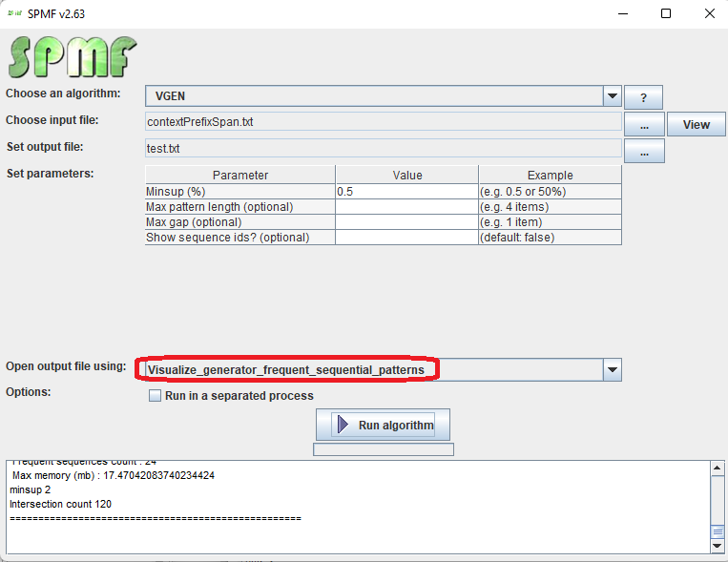This screenshot has height=562, width=728.
Task: Enable Run in a separated process
Action: point(155,396)
